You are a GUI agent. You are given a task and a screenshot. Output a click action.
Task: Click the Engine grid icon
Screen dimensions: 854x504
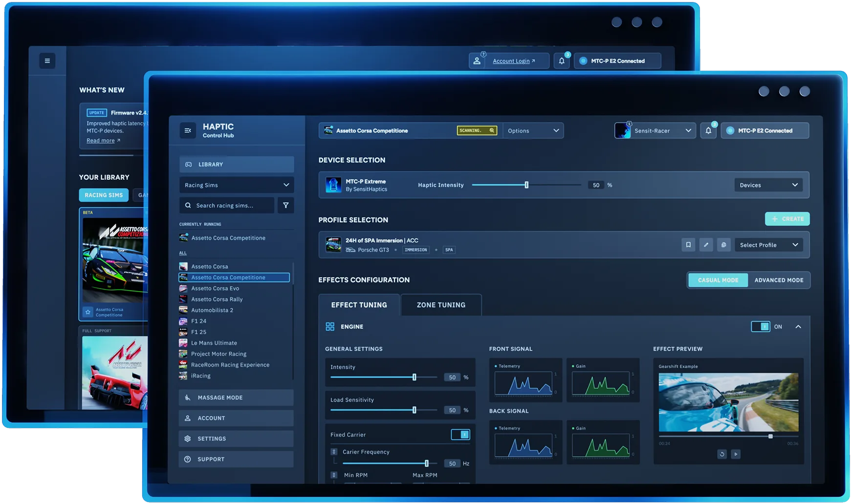click(x=330, y=327)
